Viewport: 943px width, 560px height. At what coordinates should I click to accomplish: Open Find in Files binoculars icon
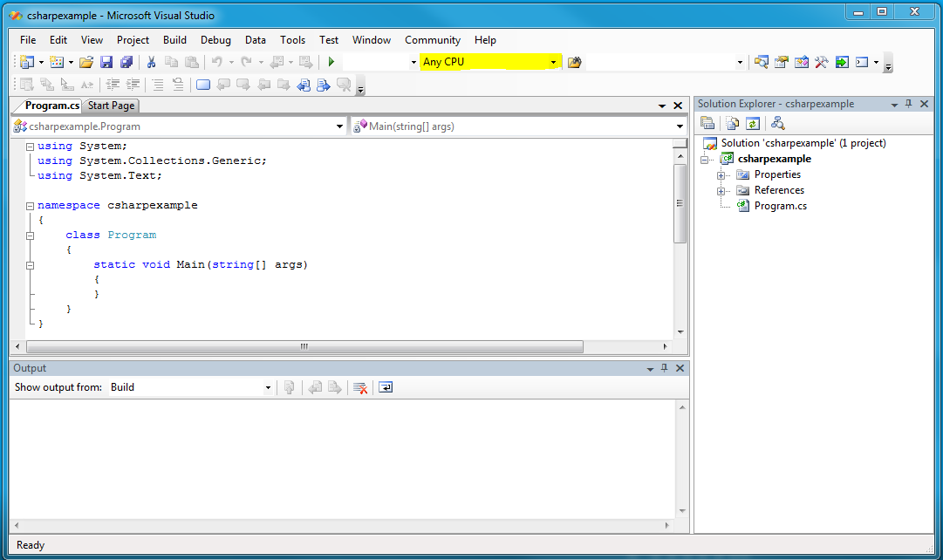[x=574, y=62]
